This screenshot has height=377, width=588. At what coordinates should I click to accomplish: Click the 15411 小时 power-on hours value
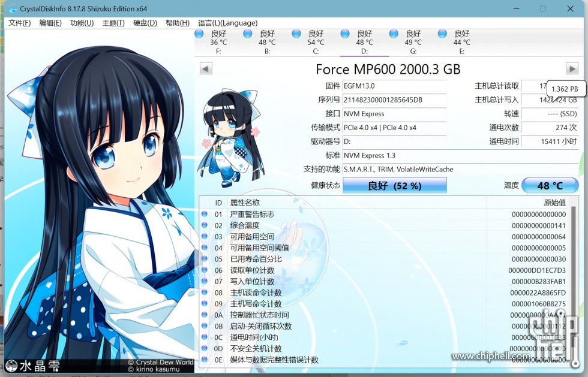point(550,141)
